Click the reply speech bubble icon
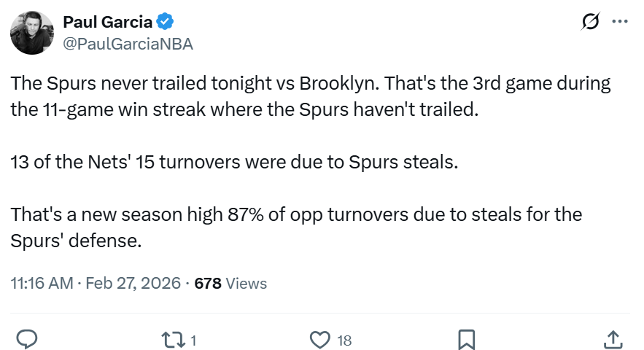Image resolution: width=644 pixels, height=350 pixels. click(27, 339)
